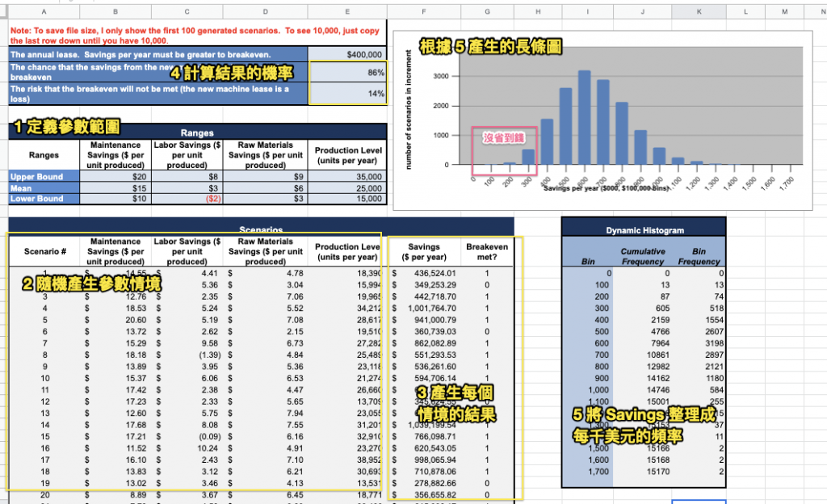The height and width of the screenshot is (504, 827).
Task: Click 'number of scenarios in increment' axis label
Action: click(408, 110)
